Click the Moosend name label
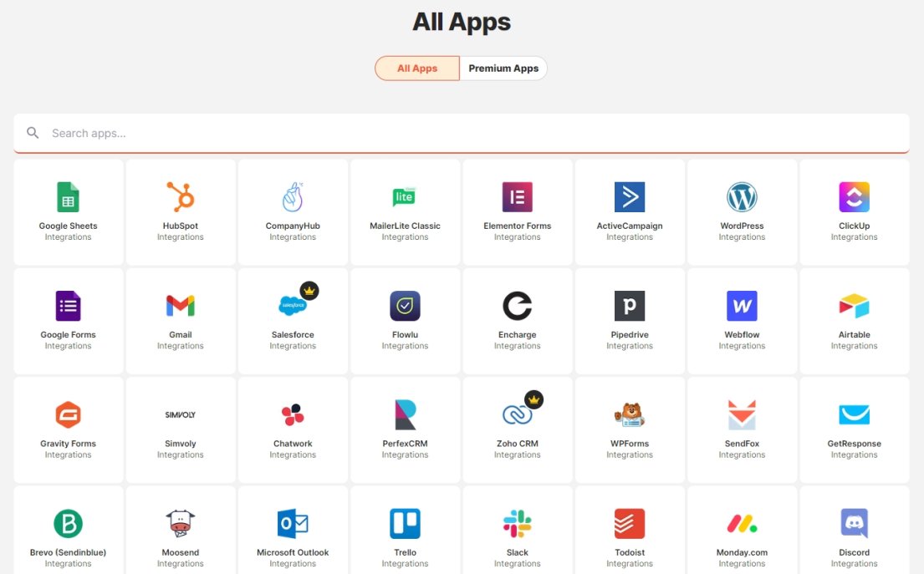Viewport: 924px width, 574px height. tap(181, 552)
